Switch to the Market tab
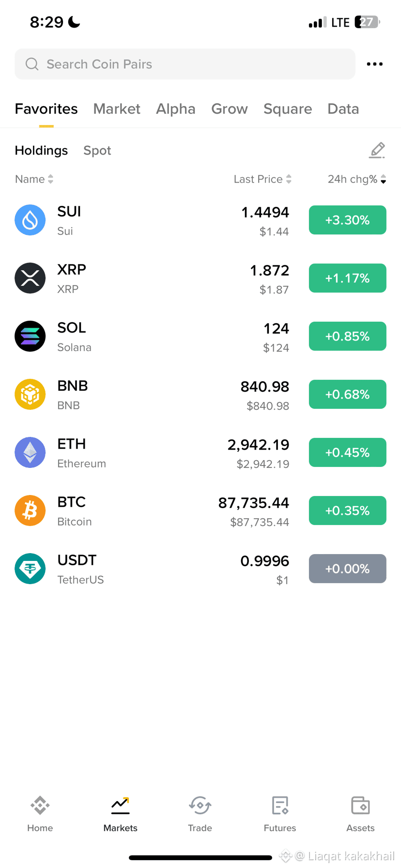 117,109
